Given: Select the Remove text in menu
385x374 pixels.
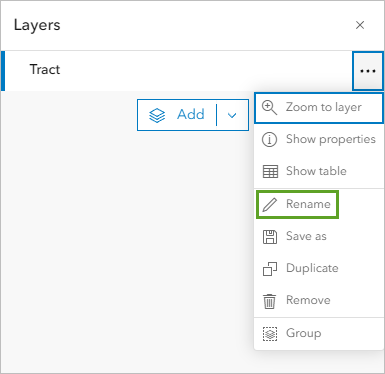Looking at the screenshot, I should (x=308, y=300).
